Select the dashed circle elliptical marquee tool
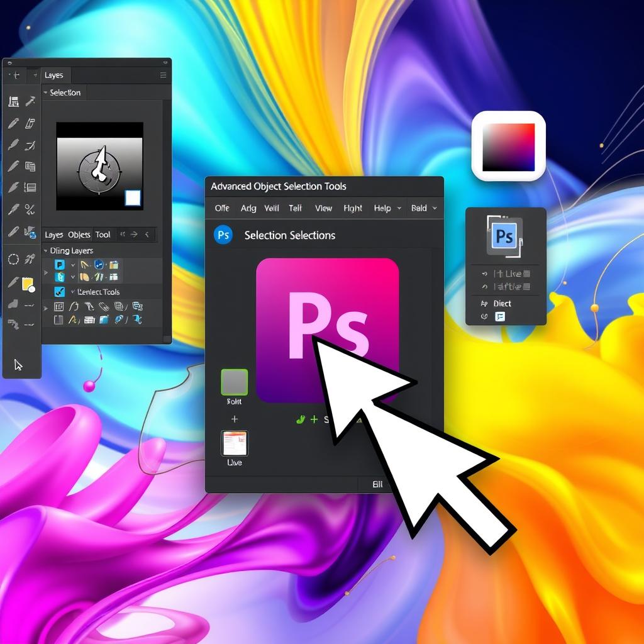 [14, 259]
